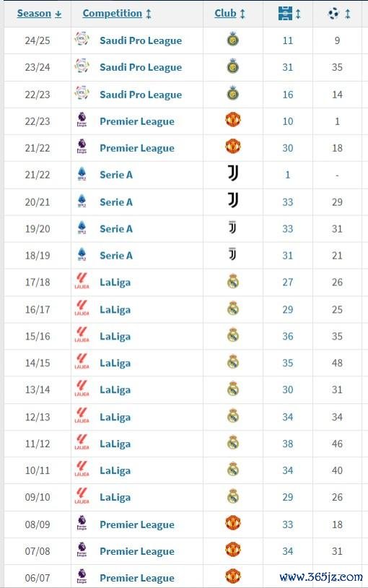Click Premier League logo in 08/09 row
Image resolution: width=368 pixels, height=588 pixels.
(82, 523)
